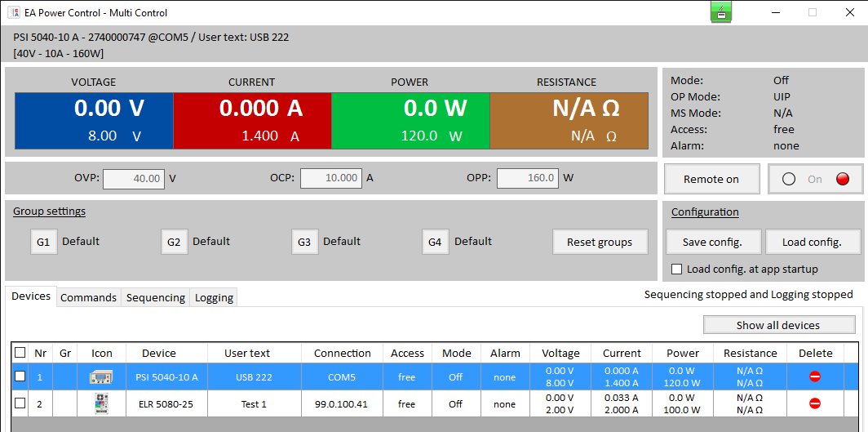Click the PSI 5040-10 A device icon
Viewport: 868px width, 432px height.
101,377
